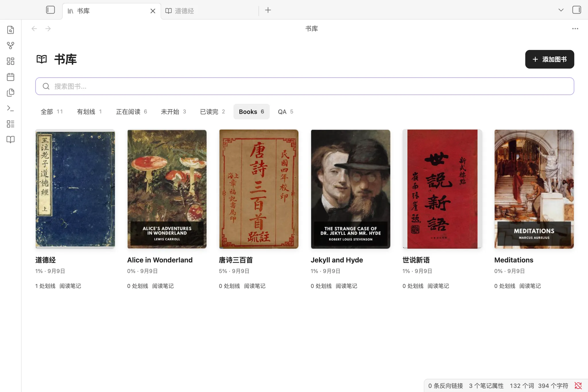
Task: Click the red sync-off status icon
Action: pyautogui.click(x=578, y=386)
